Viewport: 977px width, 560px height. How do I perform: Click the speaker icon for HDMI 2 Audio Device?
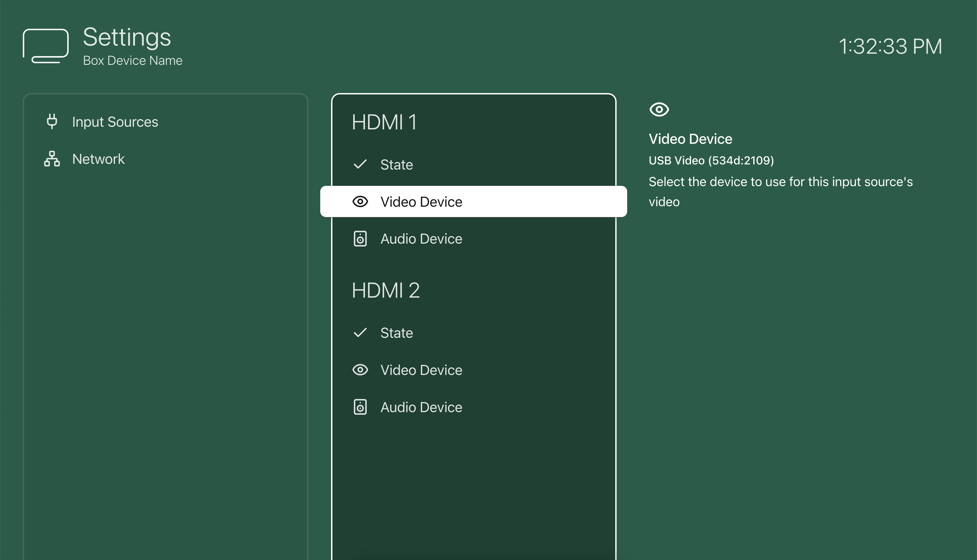tap(360, 407)
